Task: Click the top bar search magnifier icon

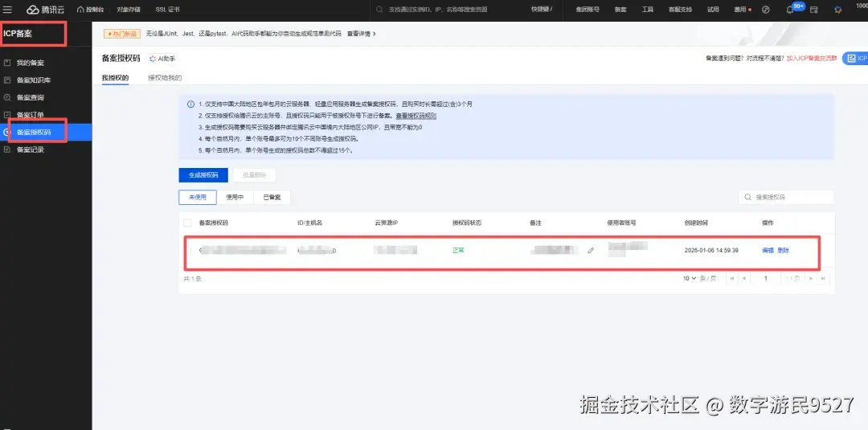Action: [379, 10]
